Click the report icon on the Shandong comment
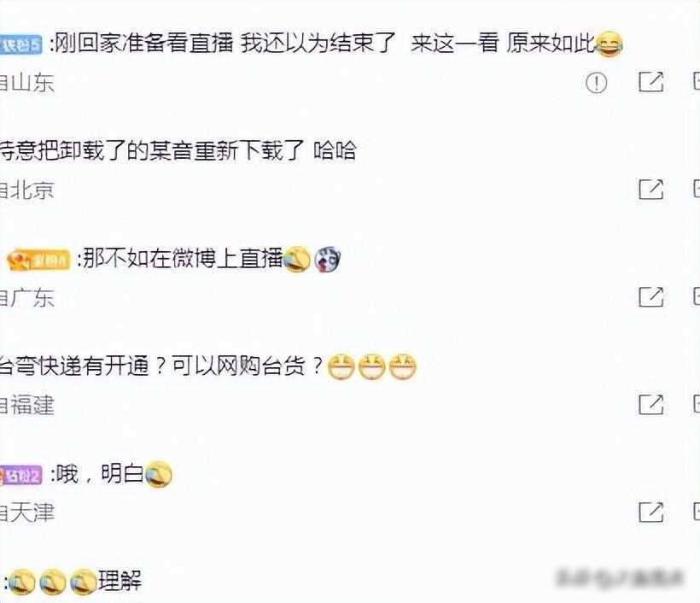The image size is (700, 603). (x=597, y=83)
